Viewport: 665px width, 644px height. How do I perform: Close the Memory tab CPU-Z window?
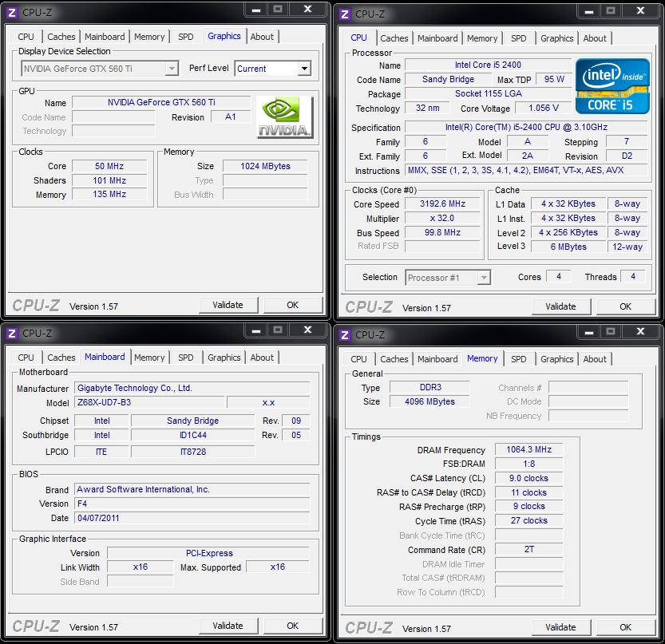[x=641, y=331]
